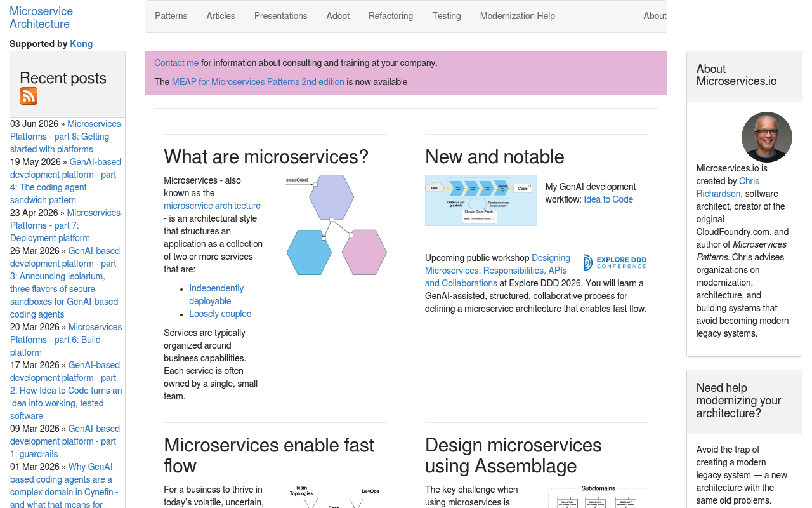812x508 pixels.
Task: Open post Microservices Platforms part 6 Build platform
Action: (66, 340)
